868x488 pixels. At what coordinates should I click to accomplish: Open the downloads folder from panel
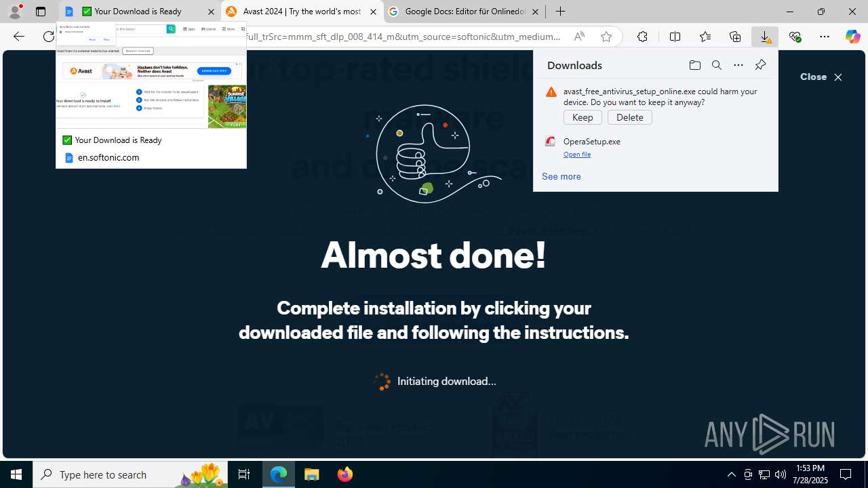coord(694,65)
